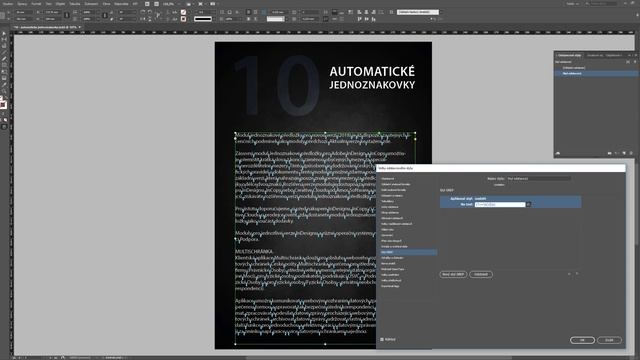Click the Nový styl GREP button
The image size is (640, 360).
click(453, 274)
